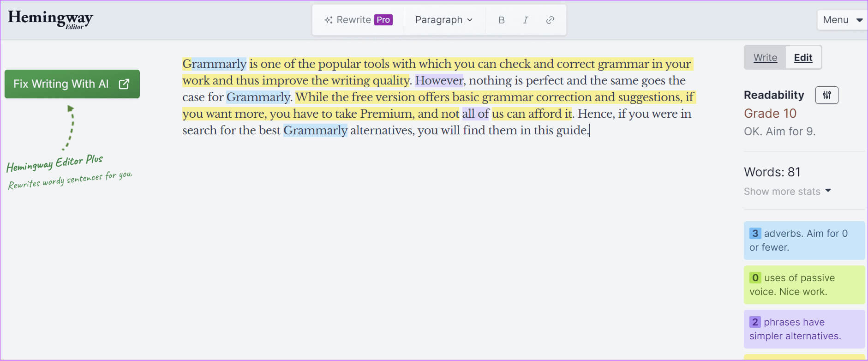This screenshot has height=361, width=868.
Task: Click the "Grade 10" readability score
Action: (x=770, y=114)
